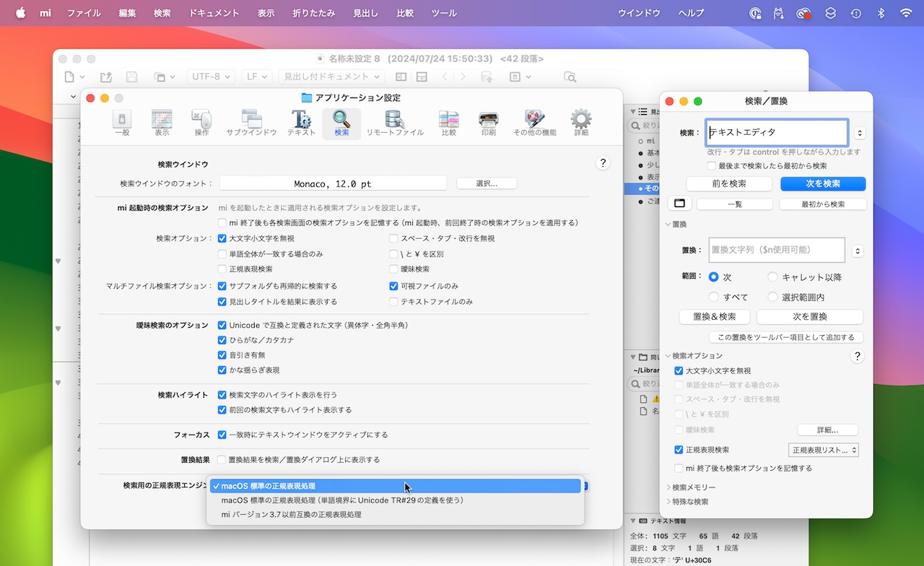
Task: Toggle ひらがな／カタカナ checkbox
Action: pos(222,340)
